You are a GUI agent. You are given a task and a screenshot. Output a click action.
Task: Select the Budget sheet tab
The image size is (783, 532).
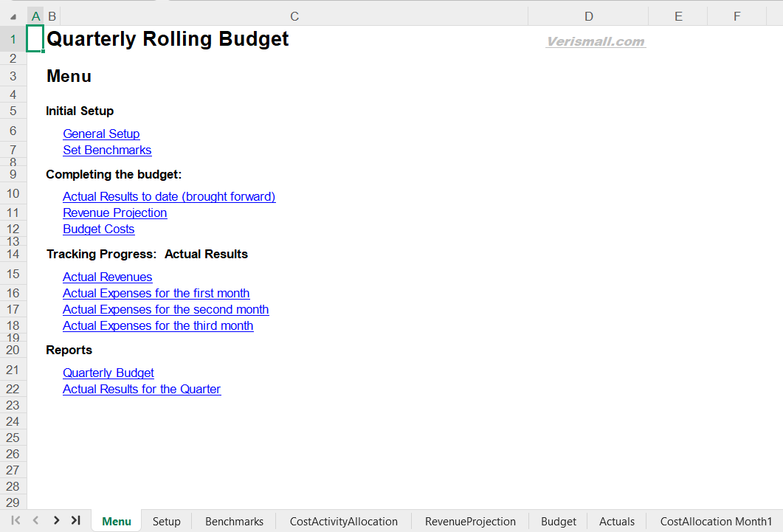click(x=558, y=521)
